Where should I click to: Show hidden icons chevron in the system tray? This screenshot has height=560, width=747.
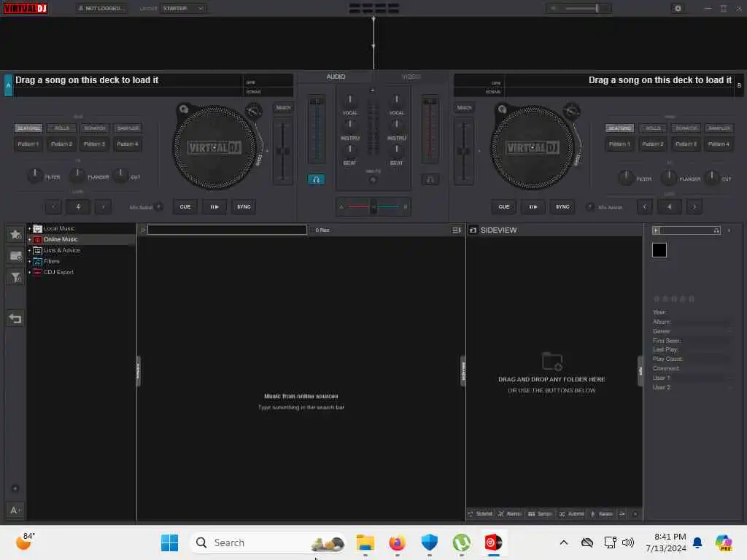(564, 542)
